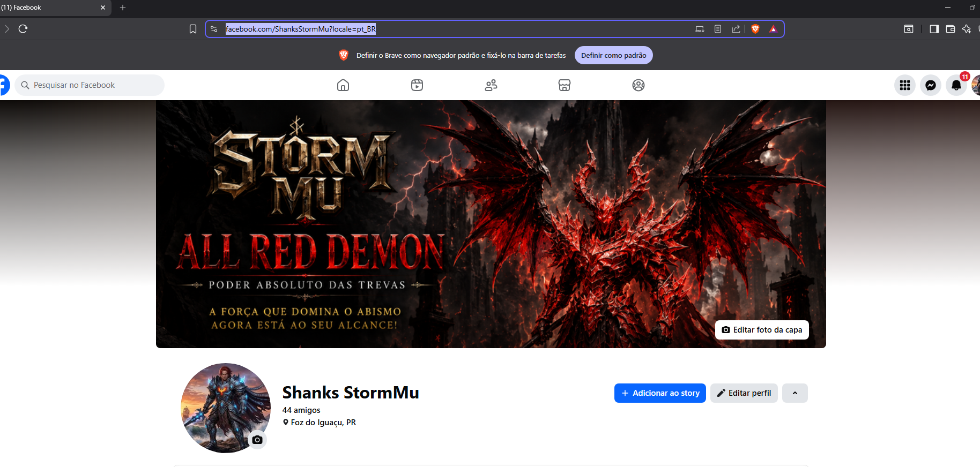Go to the Reels video tab icon

tap(417, 85)
